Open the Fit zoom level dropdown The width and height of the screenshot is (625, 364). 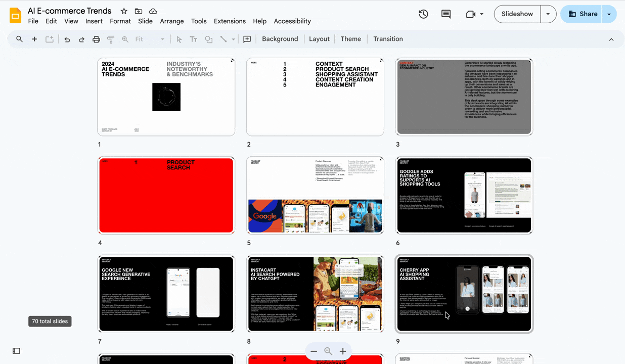point(150,39)
